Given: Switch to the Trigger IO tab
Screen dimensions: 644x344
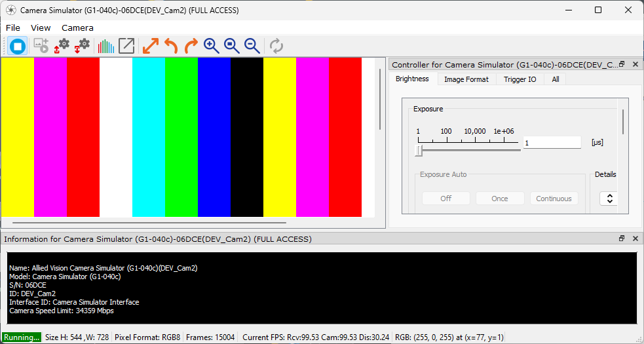Looking at the screenshot, I should coord(520,79).
